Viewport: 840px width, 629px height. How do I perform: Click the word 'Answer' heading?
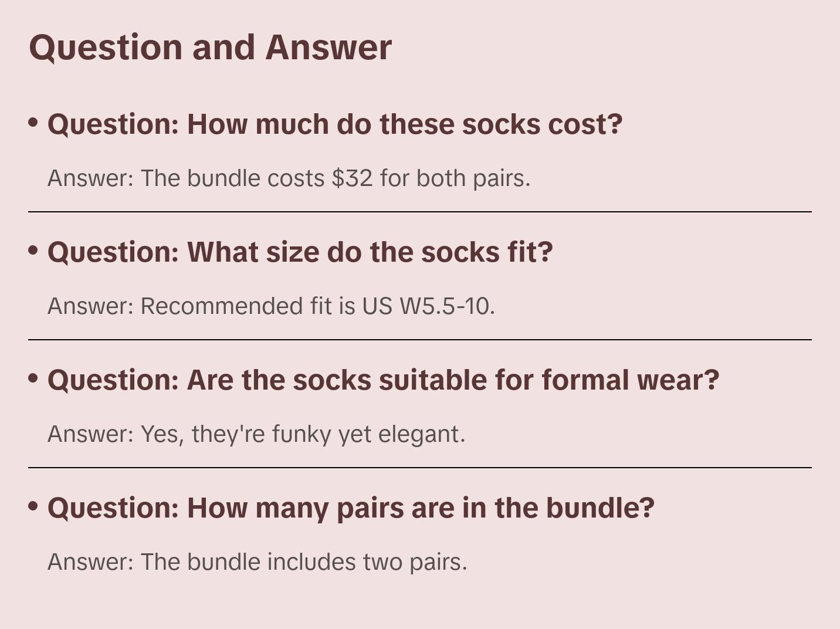pyautogui.click(x=328, y=48)
